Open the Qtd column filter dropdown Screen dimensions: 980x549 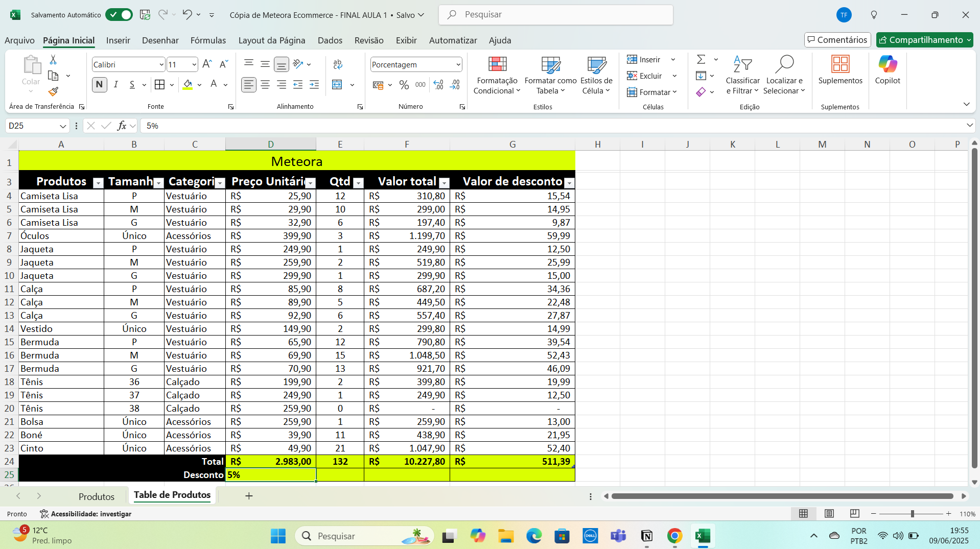[x=358, y=183]
